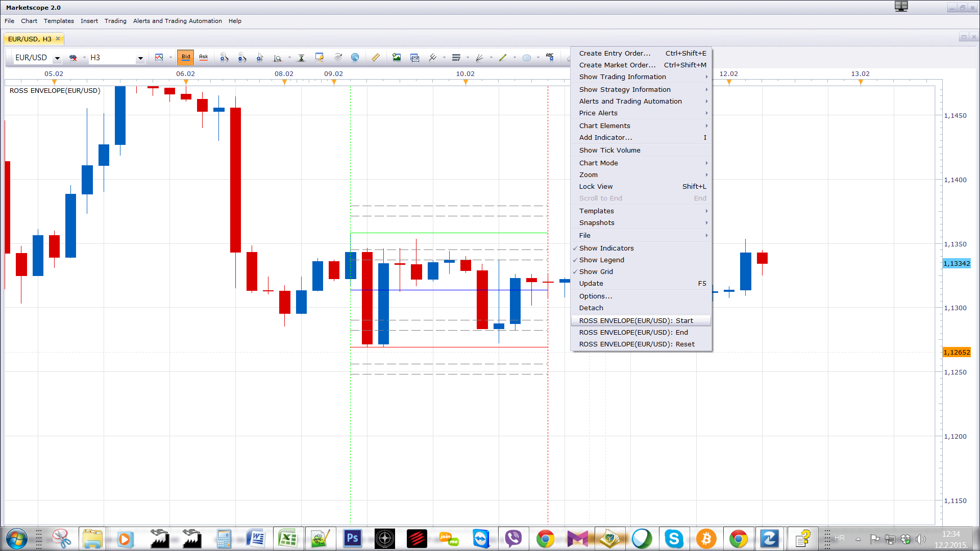Select the trend line drawing tool
The width and height of the screenshot is (980, 551).
[503, 58]
